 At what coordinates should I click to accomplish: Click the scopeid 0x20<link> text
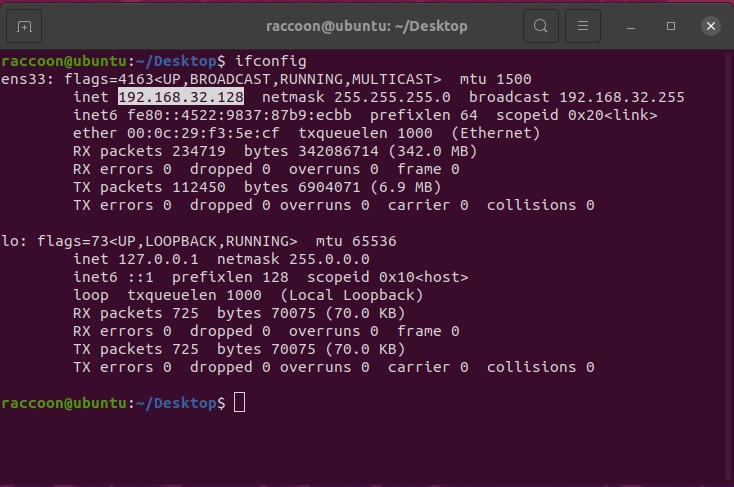[x=576, y=115]
